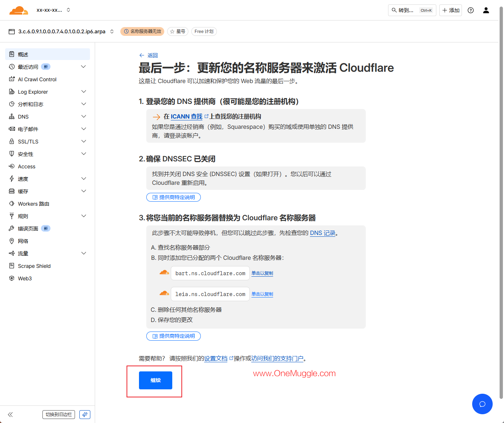
Task: Open the AI Crawl Control menu item
Action: (x=48, y=79)
